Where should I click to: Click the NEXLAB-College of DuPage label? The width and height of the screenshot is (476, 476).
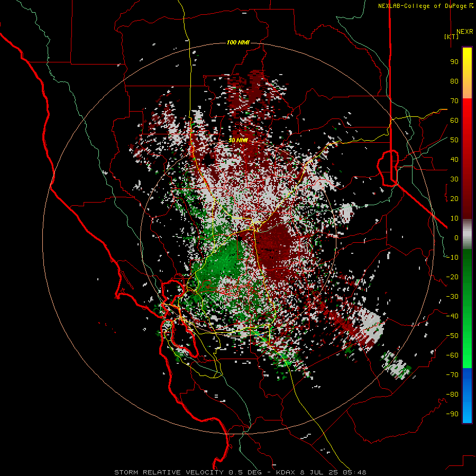(426, 6)
